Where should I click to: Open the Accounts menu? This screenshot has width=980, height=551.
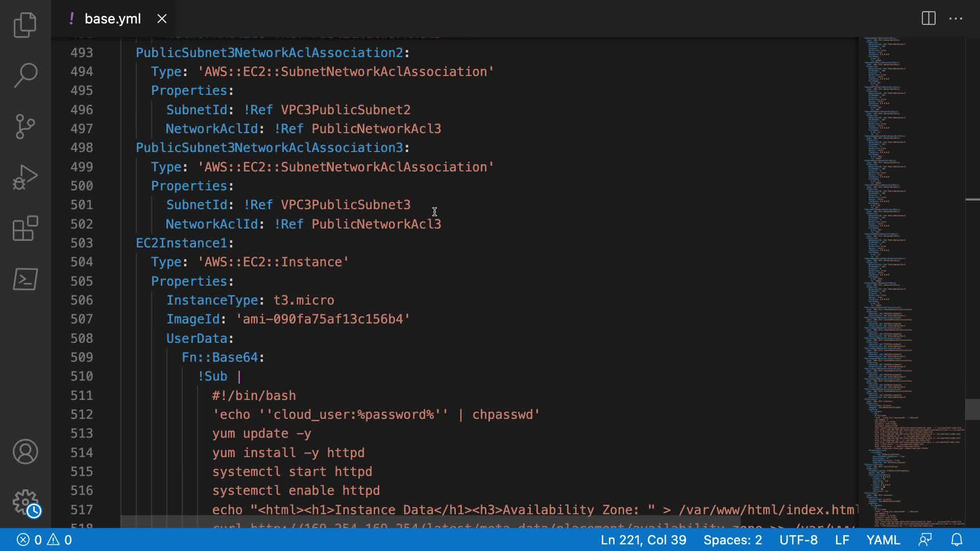point(25,452)
